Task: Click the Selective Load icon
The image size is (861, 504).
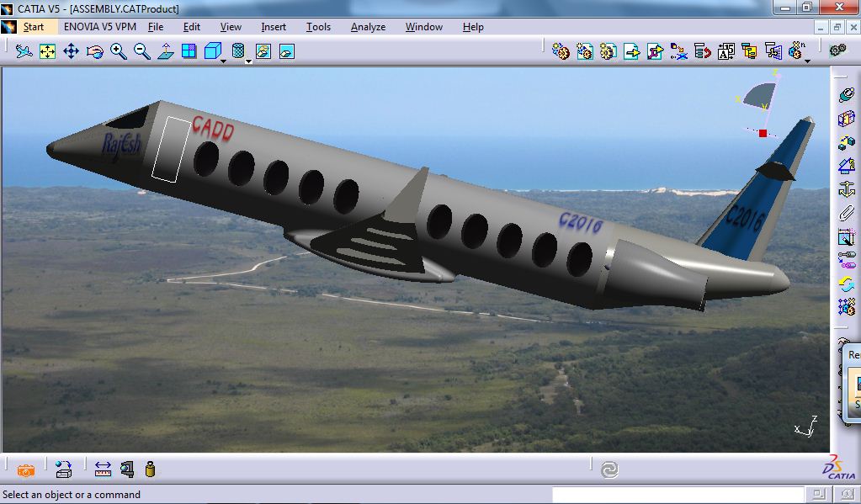Action: point(750,51)
